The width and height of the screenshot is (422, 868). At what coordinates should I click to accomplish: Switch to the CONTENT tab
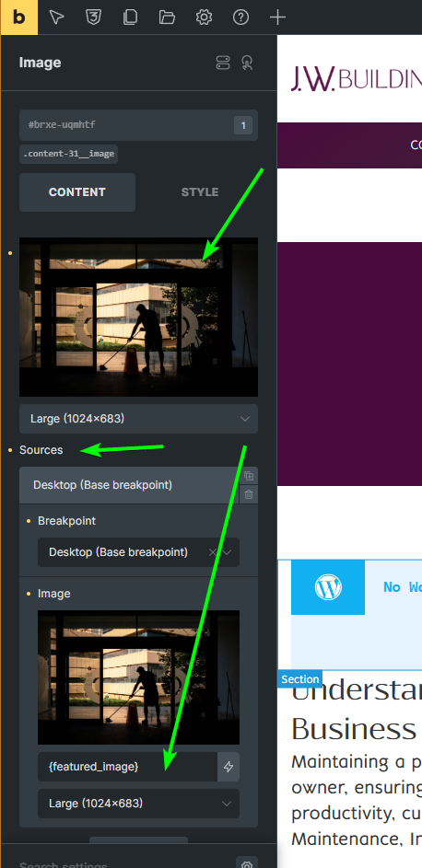click(x=77, y=192)
